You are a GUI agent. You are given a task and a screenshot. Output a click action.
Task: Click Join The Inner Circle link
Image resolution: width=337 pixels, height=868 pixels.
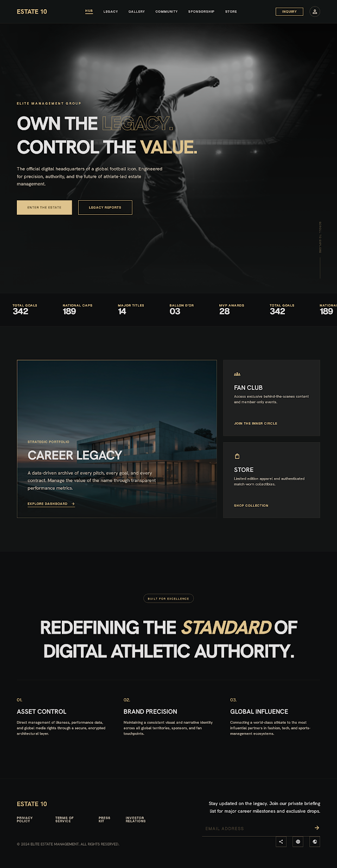point(256,423)
